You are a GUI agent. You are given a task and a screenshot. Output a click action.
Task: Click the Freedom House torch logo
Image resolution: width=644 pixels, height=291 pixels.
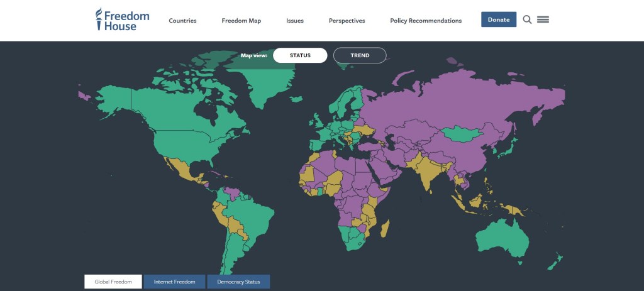99,19
